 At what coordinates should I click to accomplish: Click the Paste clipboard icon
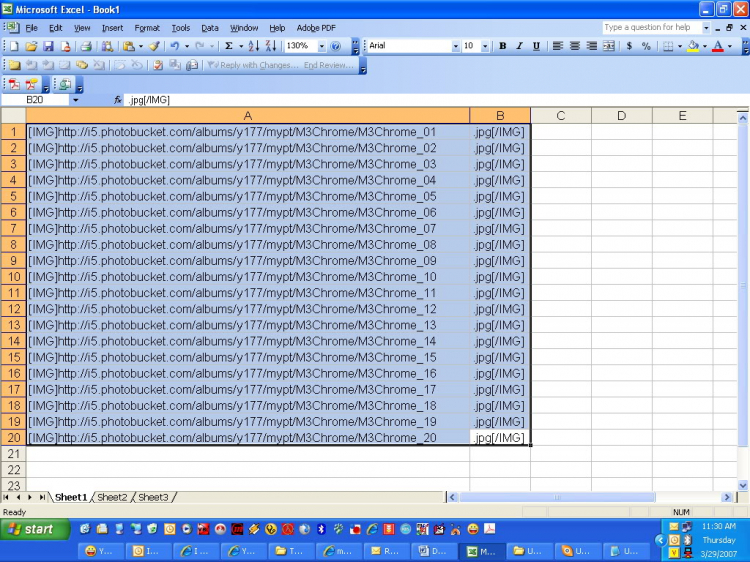(x=128, y=46)
